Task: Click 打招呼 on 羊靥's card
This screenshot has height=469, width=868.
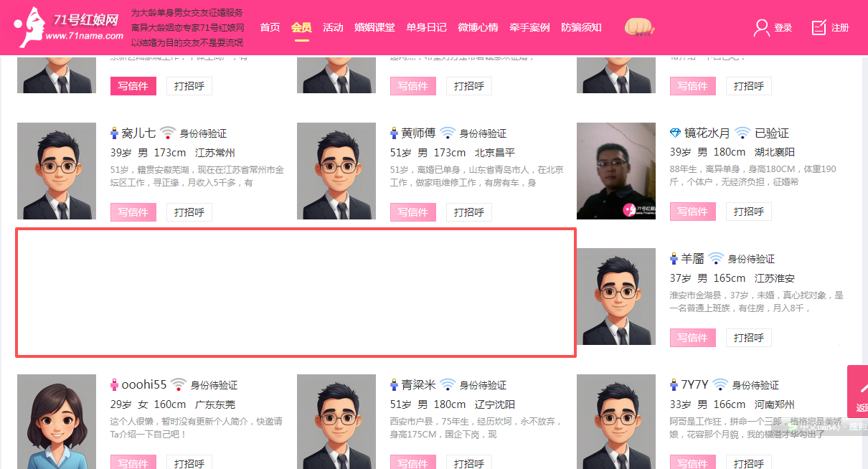Action: point(749,338)
